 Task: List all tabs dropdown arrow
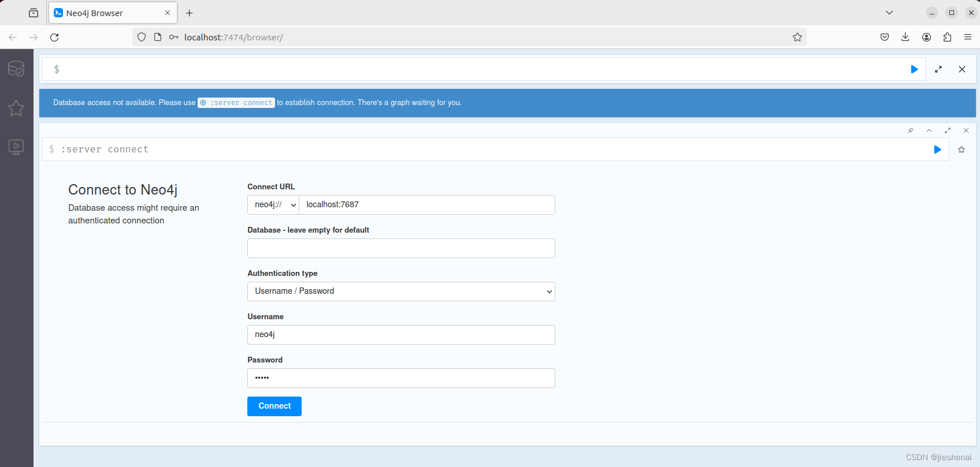(889, 13)
